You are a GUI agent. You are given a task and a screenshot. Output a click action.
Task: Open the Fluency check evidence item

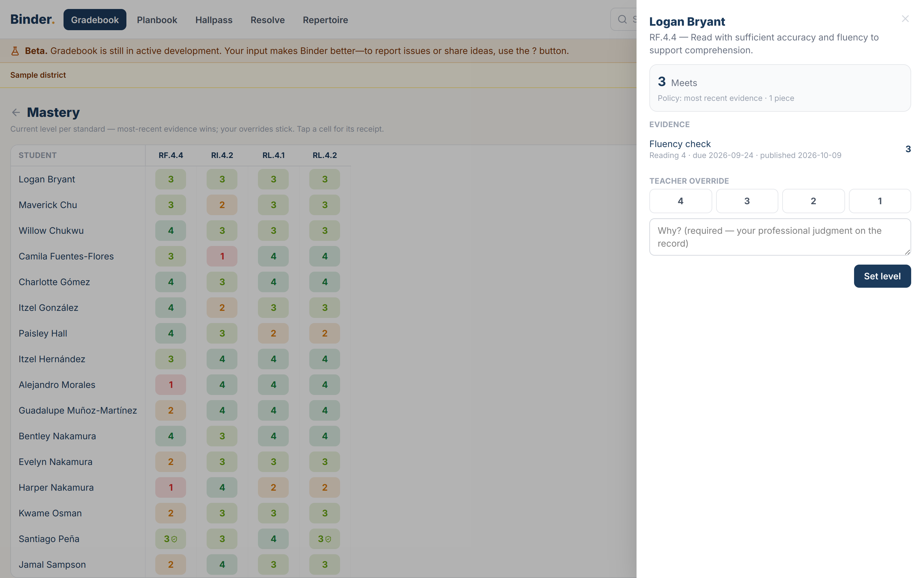(780, 149)
